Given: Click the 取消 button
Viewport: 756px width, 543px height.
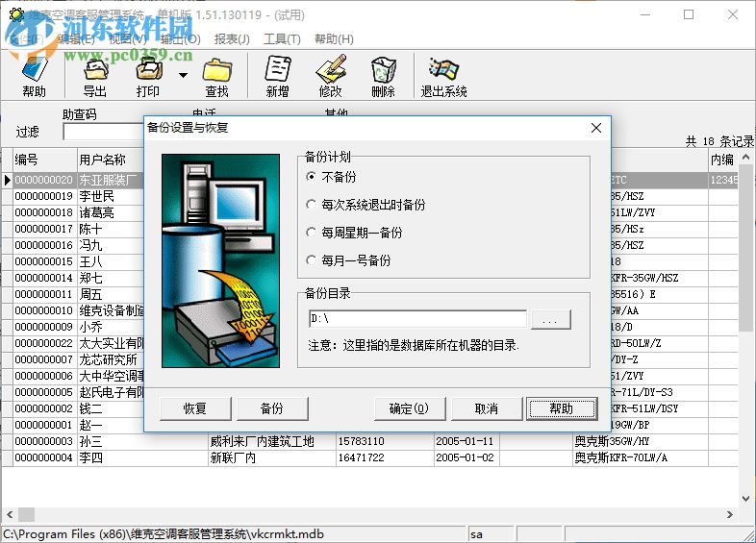Looking at the screenshot, I should pyautogui.click(x=487, y=408).
